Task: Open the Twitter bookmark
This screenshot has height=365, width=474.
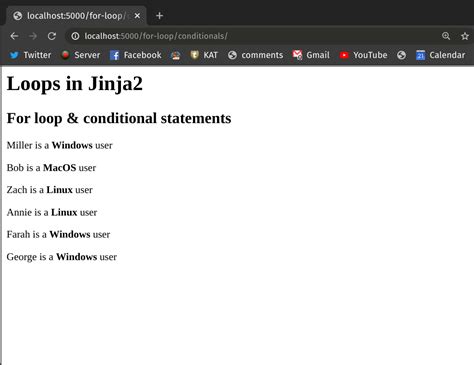Action: click(30, 55)
